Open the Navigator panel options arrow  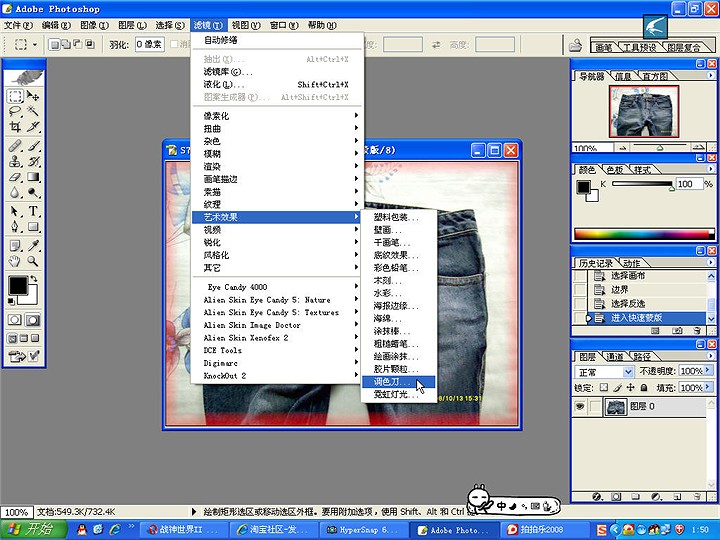(x=710, y=75)
